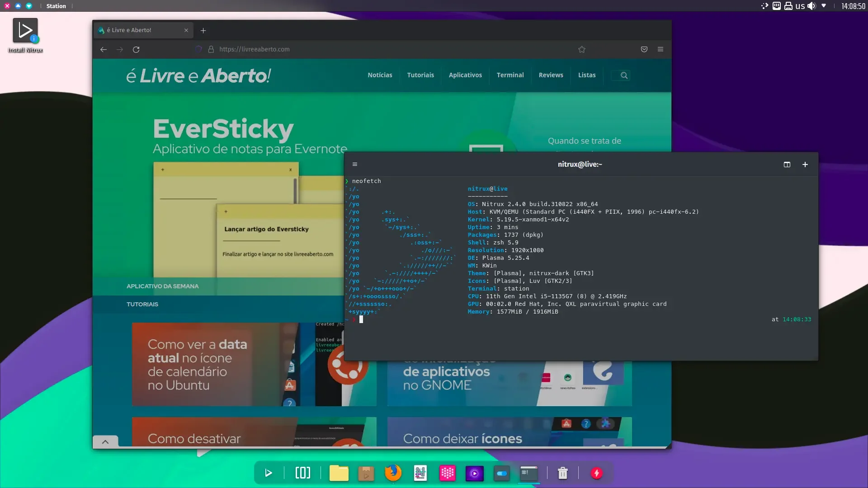The width and height of the screenshot is (868, 488).
Task: Open the pink dotted-grid app in dock
Action: (x=448, y=473)
